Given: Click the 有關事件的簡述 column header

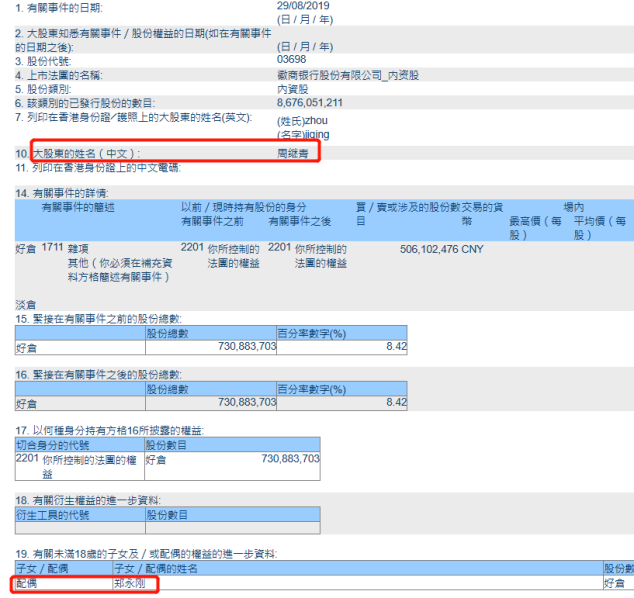Looking at the screenshot, I should [78, 207].
